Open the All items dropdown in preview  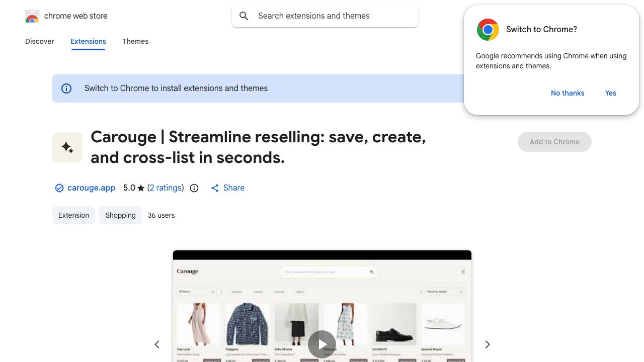pyautogui.click(x=197, y=292)
